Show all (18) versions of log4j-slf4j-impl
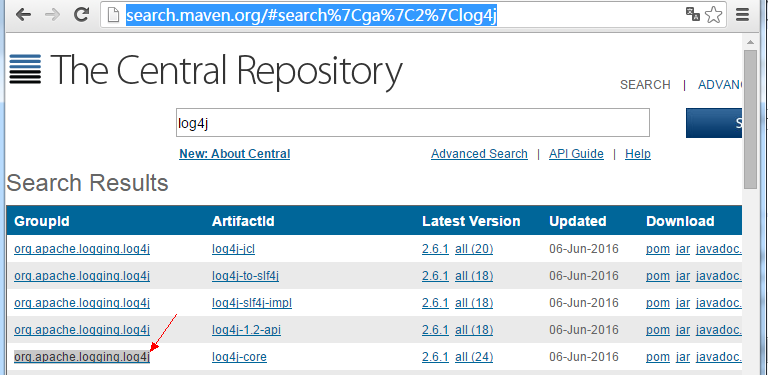768x375 pixels. pyautogui.click(x=474, y=303)
